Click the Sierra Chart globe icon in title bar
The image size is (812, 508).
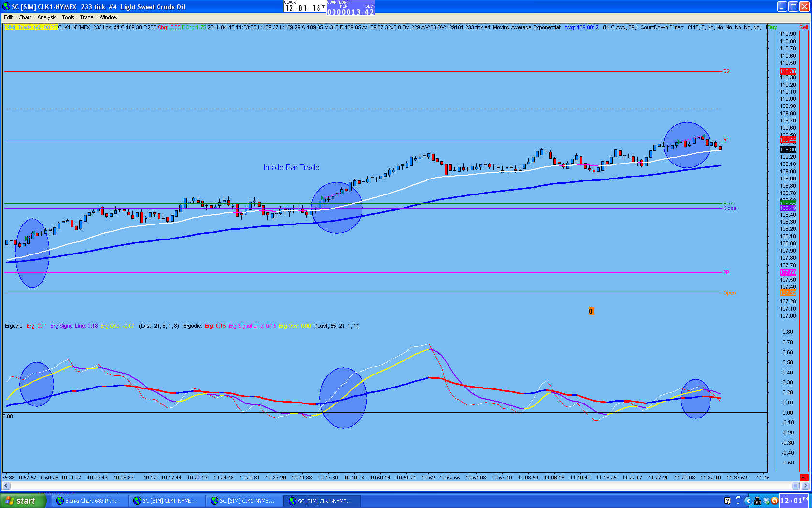(x=6, y=7)
